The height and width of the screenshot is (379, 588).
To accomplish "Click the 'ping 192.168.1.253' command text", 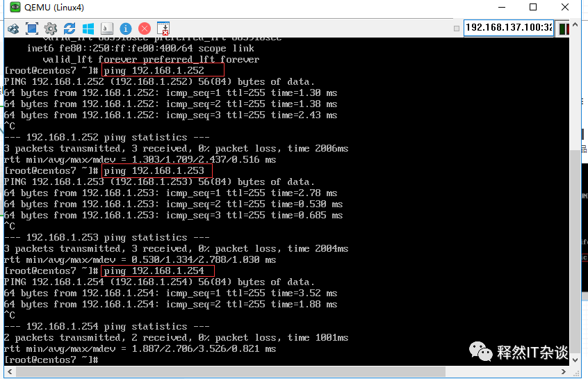I will click(x=154, y=170).
